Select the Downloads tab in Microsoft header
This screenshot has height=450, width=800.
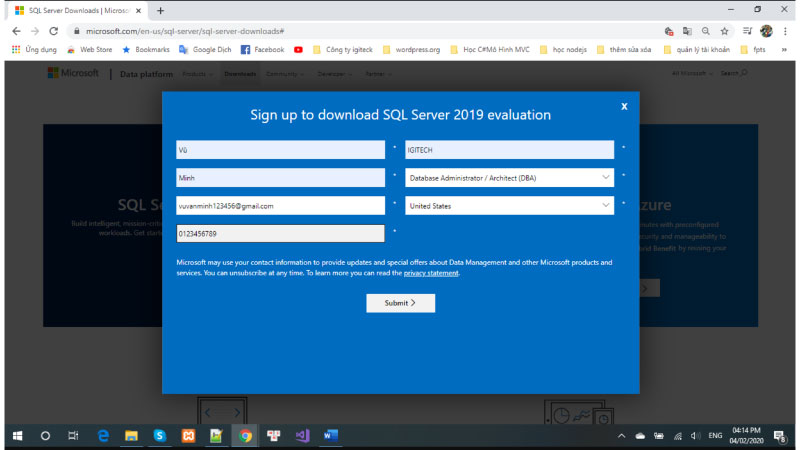coord(240,74)
